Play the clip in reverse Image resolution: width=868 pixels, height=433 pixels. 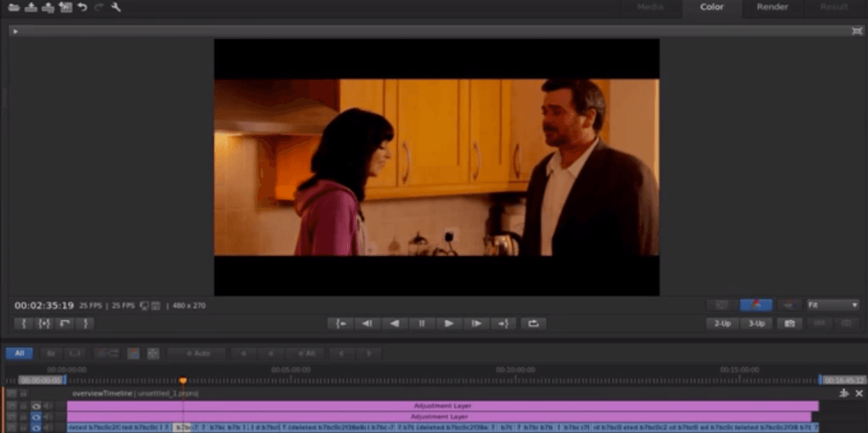pos(395,324)
